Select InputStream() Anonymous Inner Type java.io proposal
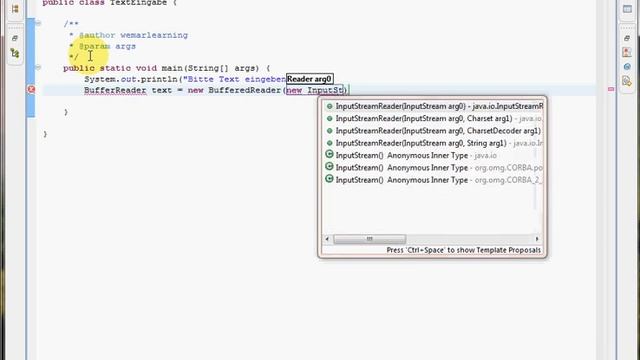This screenshot has width=640, height=360. [433, 155]
